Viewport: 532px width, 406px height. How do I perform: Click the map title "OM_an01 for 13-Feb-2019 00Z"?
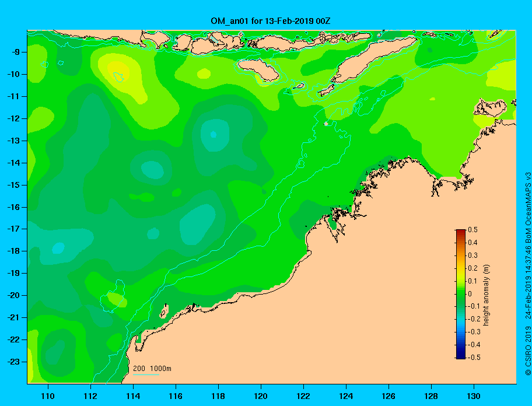point(271,21)
